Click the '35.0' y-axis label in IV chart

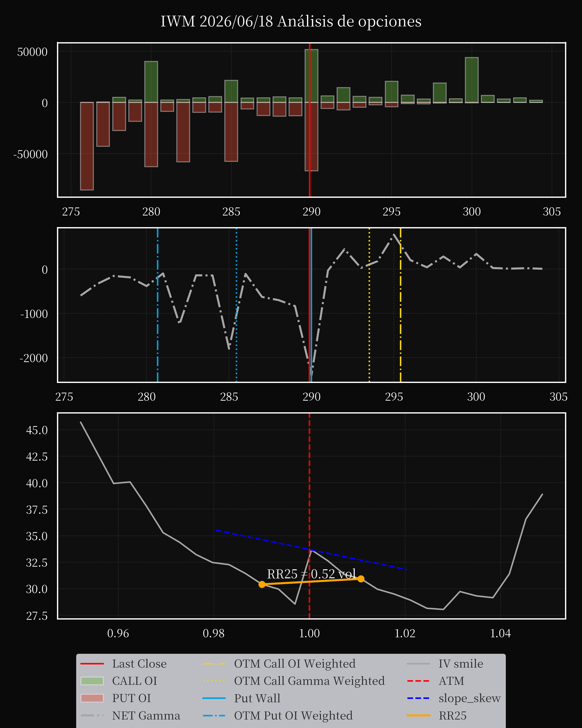(37, 536)
